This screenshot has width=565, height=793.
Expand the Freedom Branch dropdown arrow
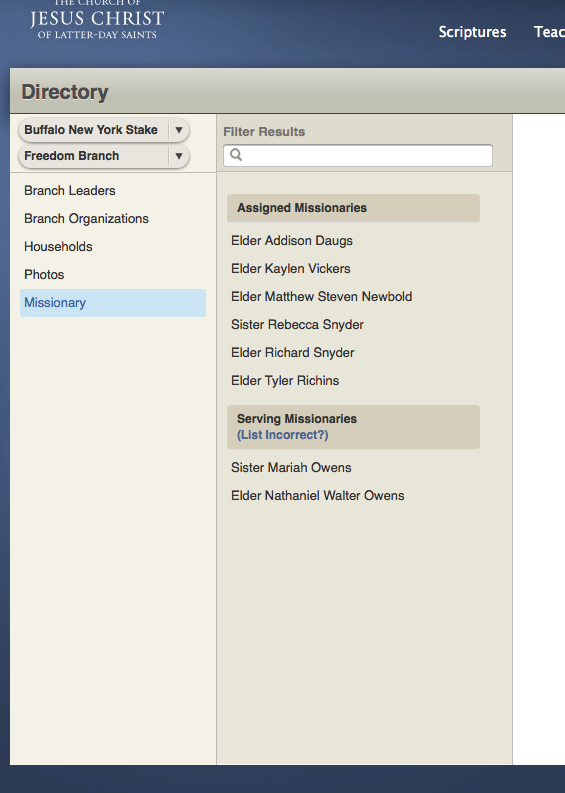pos(179,156)
